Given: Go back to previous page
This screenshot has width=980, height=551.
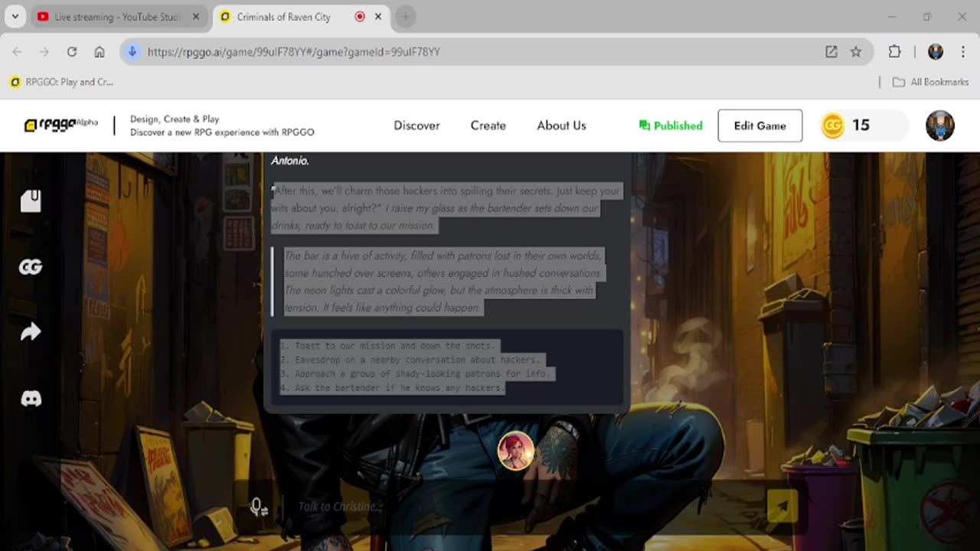Looking at the screenshot, I should coord(17,52).
